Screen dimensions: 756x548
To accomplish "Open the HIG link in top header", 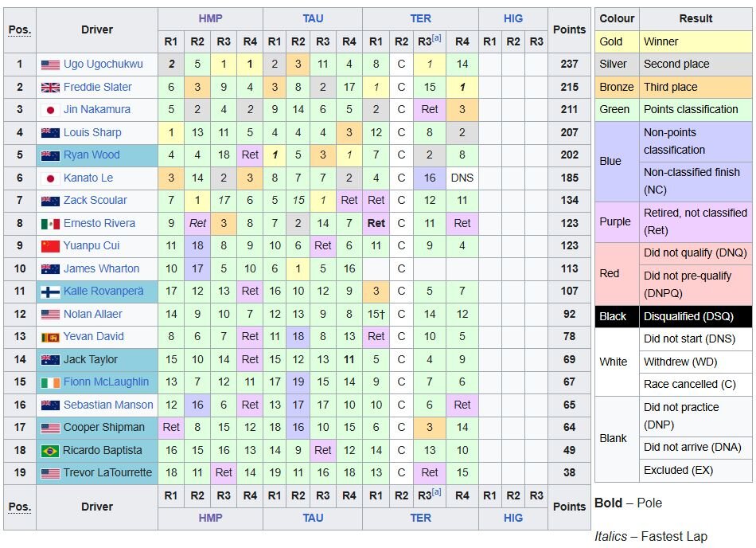I will click(513, 18).
